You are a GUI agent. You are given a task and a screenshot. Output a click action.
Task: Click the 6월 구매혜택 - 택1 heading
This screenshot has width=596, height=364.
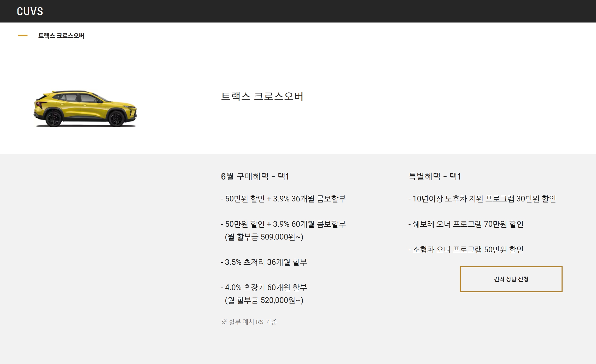pyautogui.click(x=255, y=176)
